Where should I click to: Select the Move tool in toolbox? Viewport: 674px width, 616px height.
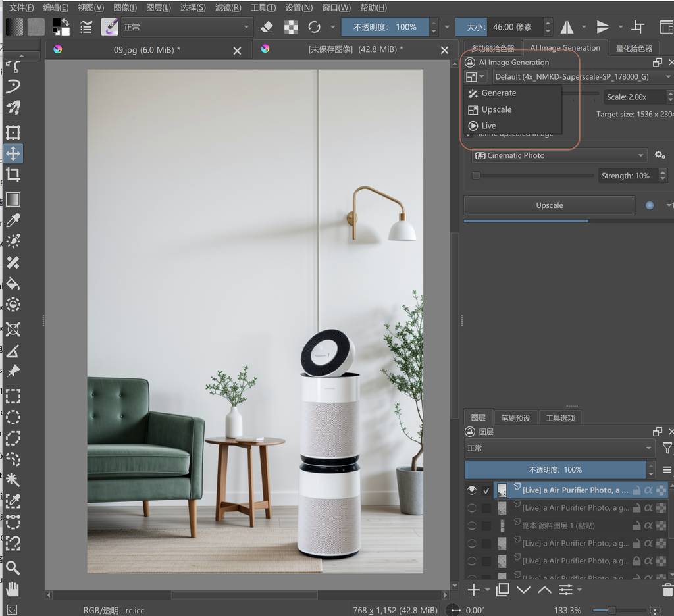(x=13, y=153)
